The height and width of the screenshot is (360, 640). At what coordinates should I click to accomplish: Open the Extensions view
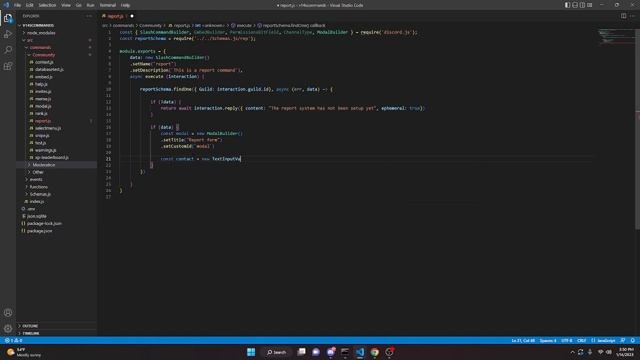point(8,66)
